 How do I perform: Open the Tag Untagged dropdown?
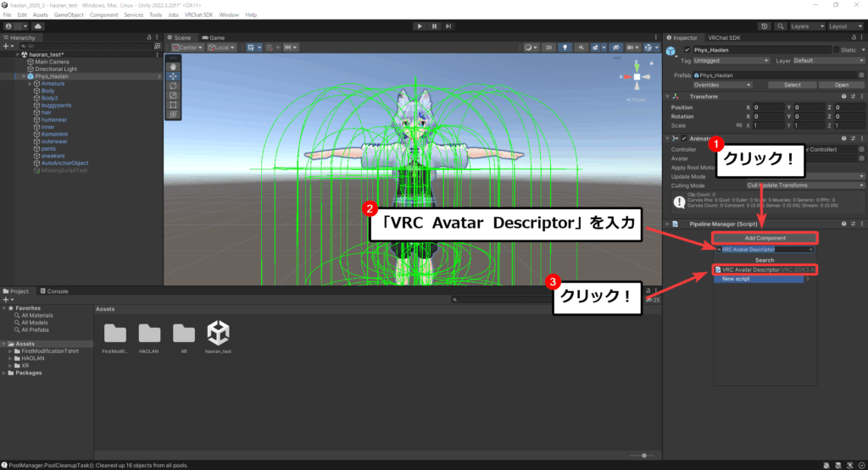click(731, 61)
